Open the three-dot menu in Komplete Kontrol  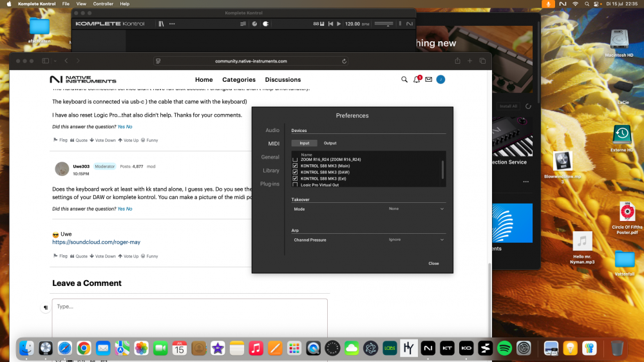[x=172, y=24]
